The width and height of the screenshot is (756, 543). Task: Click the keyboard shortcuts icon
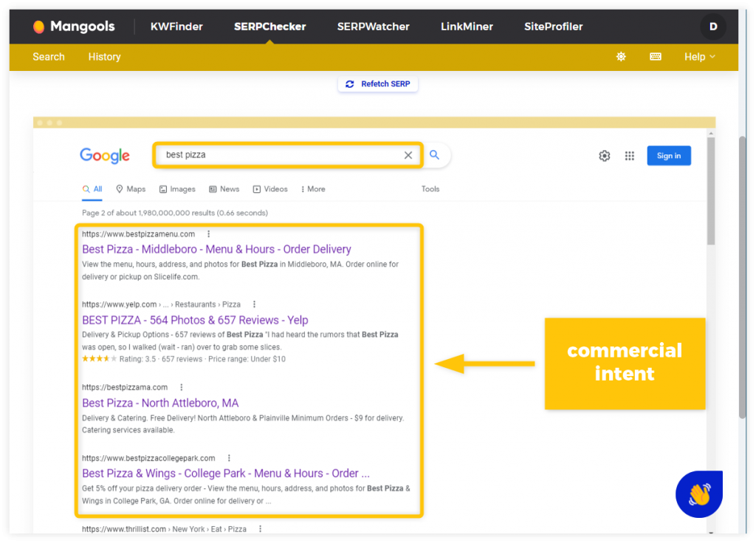coord(655,56)
